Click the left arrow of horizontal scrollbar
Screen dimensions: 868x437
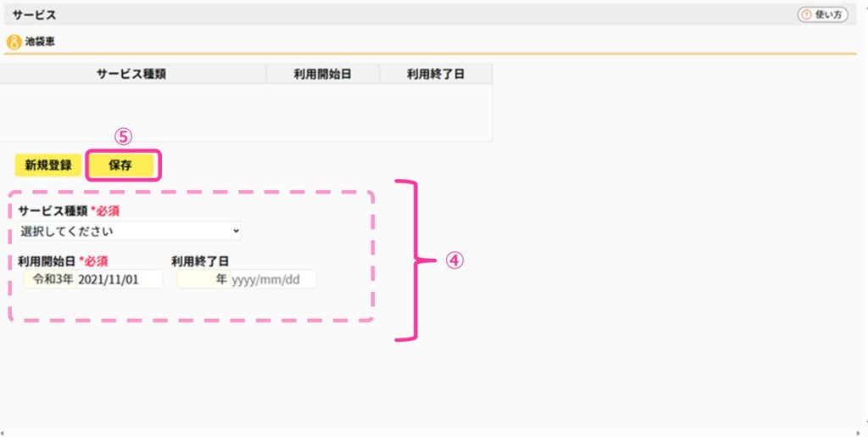tap(3, 433)
